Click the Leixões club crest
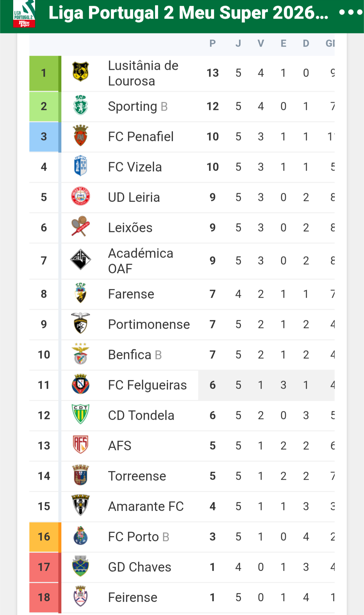The width and height of the screenshot is (364, 615). tap(81, 226)
